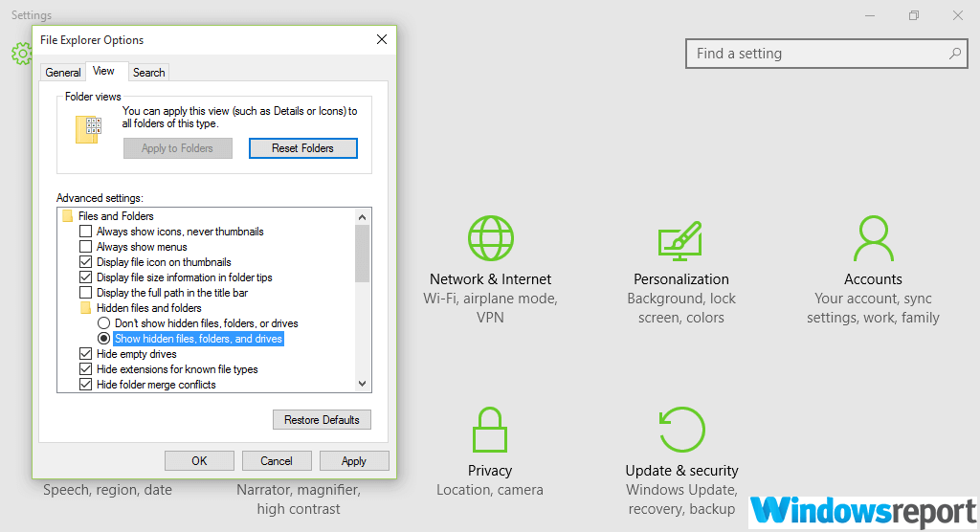Click the search magnifier icon
Screen dimensions: 980x532
(x=955, y=54)
